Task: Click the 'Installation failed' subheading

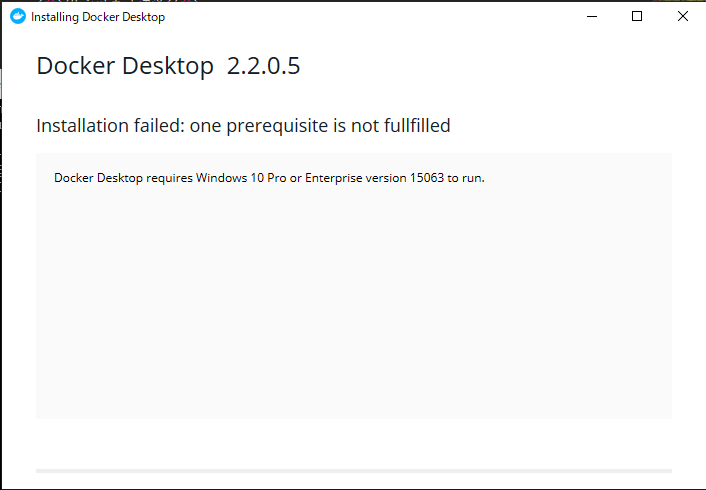Action: coord(243,126)
